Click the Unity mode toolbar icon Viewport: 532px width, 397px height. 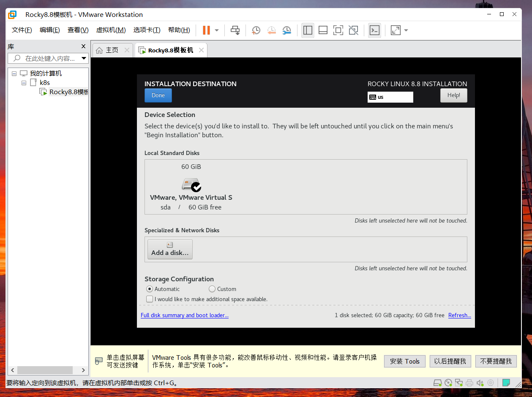tap(353, 30)
